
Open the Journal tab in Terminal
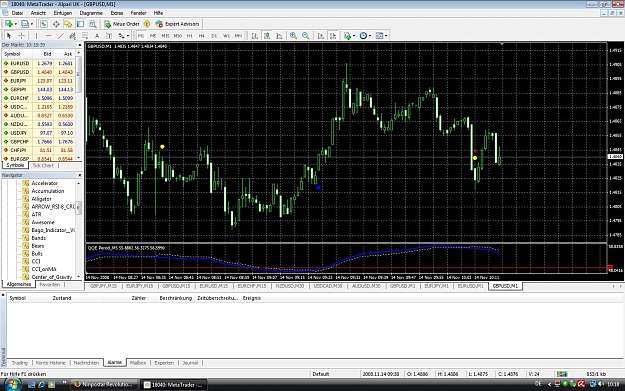(190, 363)
